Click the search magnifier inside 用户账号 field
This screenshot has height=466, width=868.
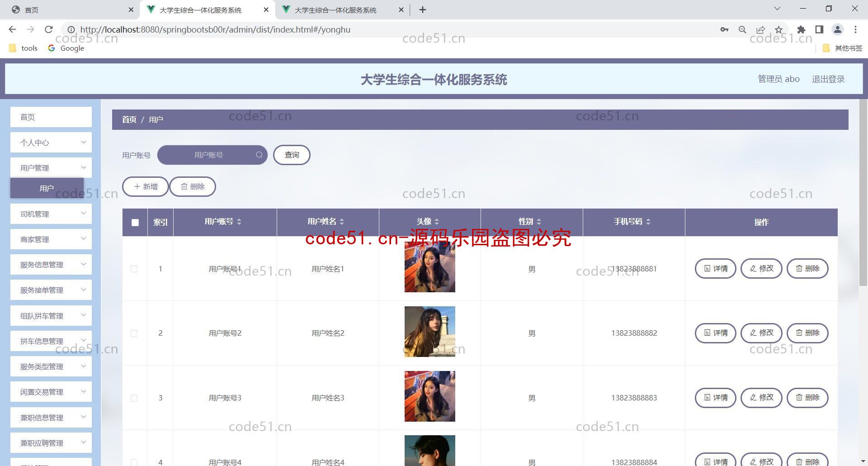coord(259,155)
